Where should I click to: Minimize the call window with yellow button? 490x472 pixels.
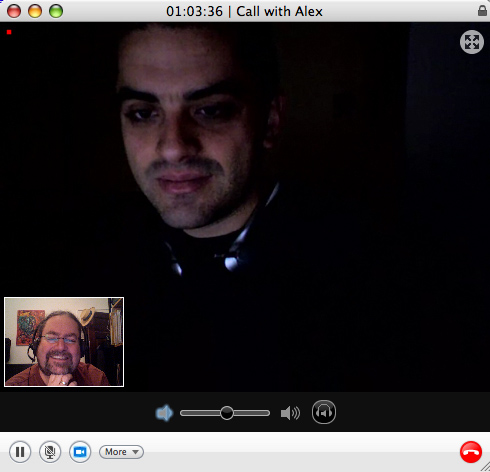35,11
